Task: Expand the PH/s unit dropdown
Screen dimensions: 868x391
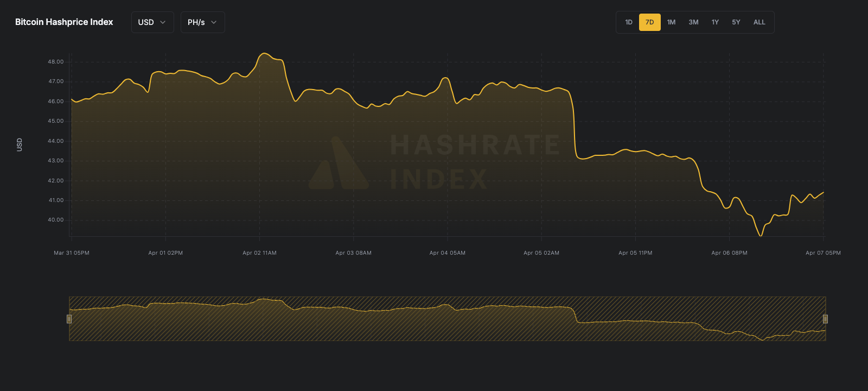Action: 202,22
